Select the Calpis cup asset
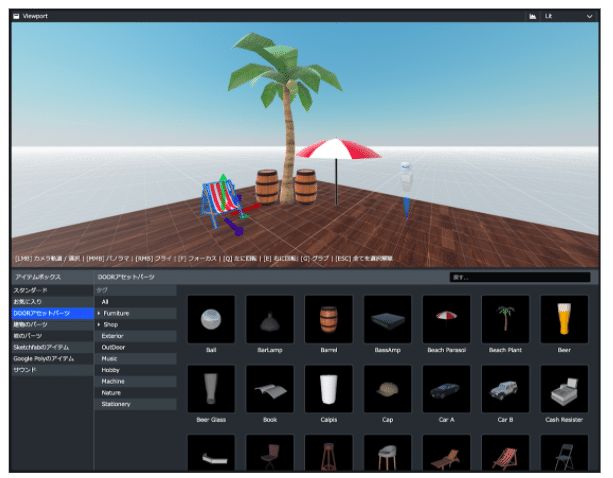 click(x=329, y=389)
